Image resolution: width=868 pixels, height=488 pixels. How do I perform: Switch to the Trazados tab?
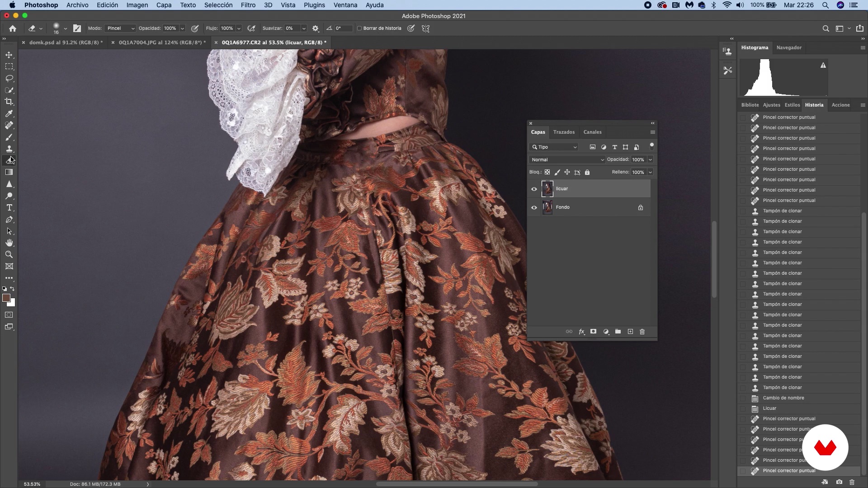tap(564, 132)
